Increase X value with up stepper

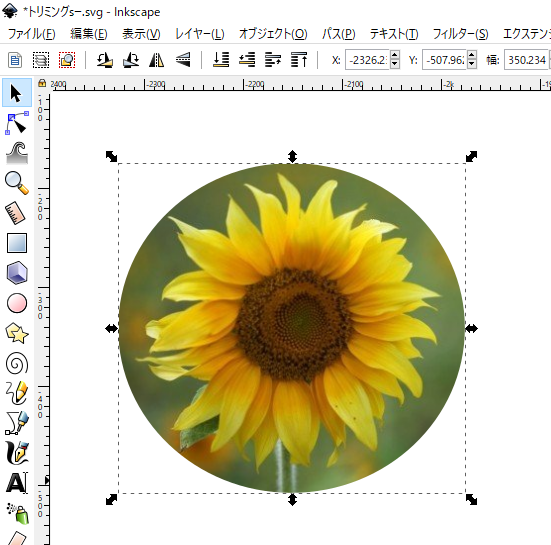coord(395,55)
